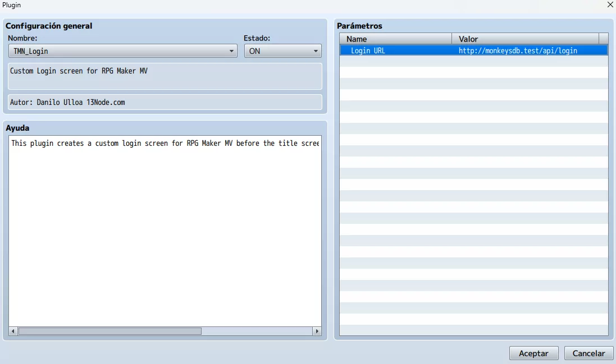Viewport: 616px width, 364px height.
Task: Select the Login URL parameter row
Action: pos(473,50)
